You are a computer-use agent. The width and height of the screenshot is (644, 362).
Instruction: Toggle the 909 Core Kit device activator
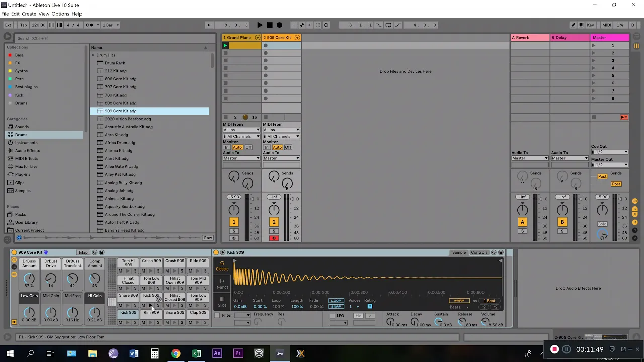pos(14,252)
